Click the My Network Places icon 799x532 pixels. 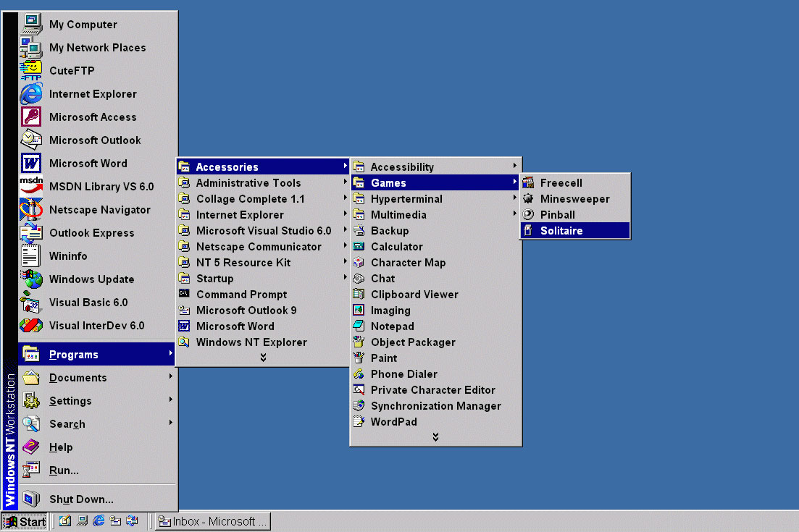[x=31, y=47]
